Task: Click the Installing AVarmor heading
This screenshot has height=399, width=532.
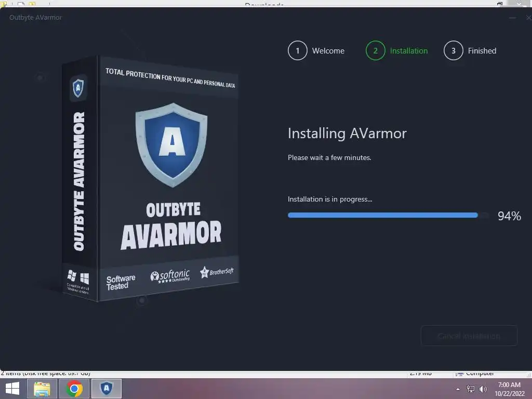Action: click(347, 134)
